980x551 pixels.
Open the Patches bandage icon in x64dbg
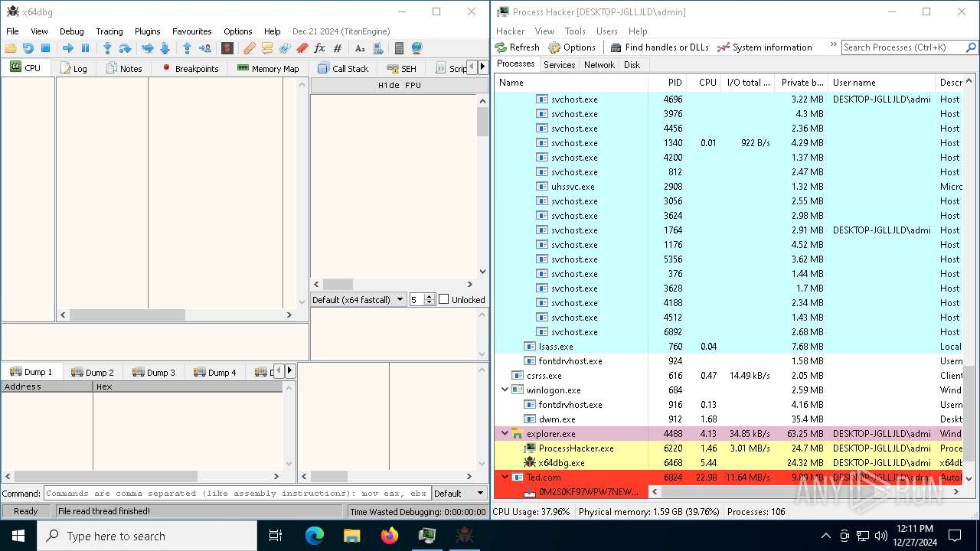[x=249, y=48]
